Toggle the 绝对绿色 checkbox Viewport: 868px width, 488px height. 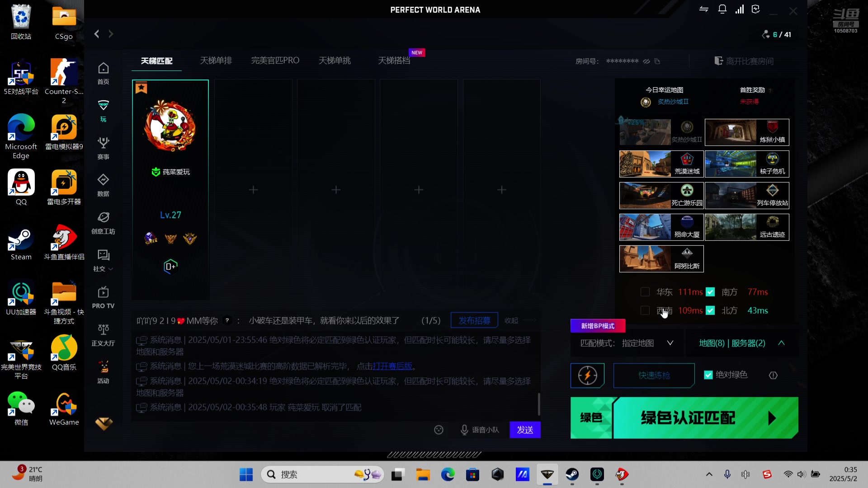click(708, 375)
